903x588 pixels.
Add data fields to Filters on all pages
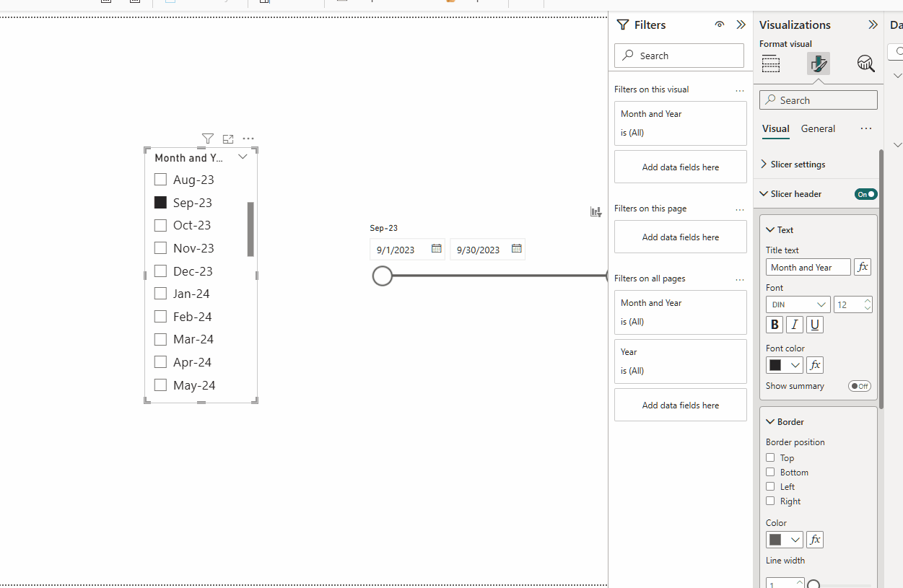(681, 405)
